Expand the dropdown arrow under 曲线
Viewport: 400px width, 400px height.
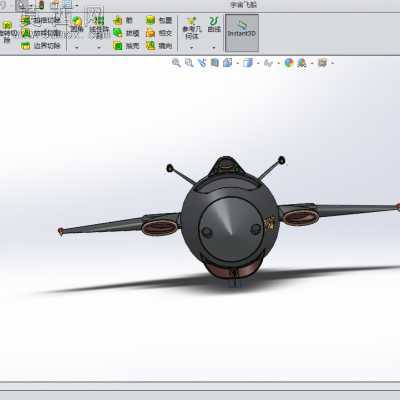point(214,47)
